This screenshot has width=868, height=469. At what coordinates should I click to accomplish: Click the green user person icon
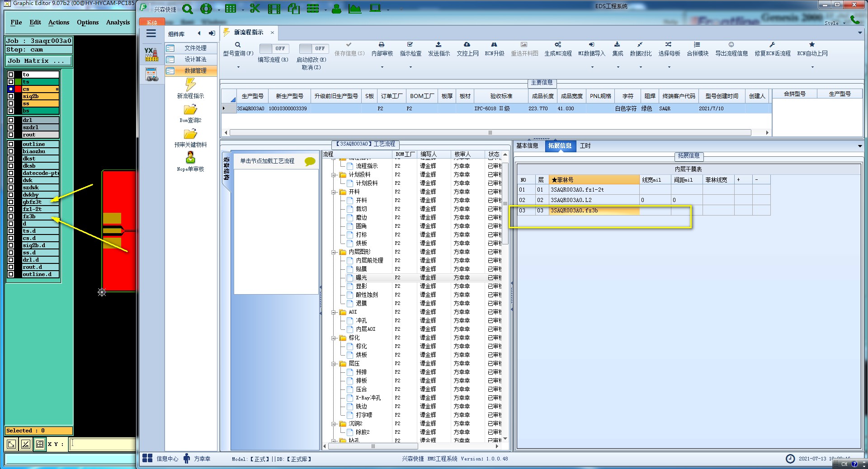click(336, 9)
